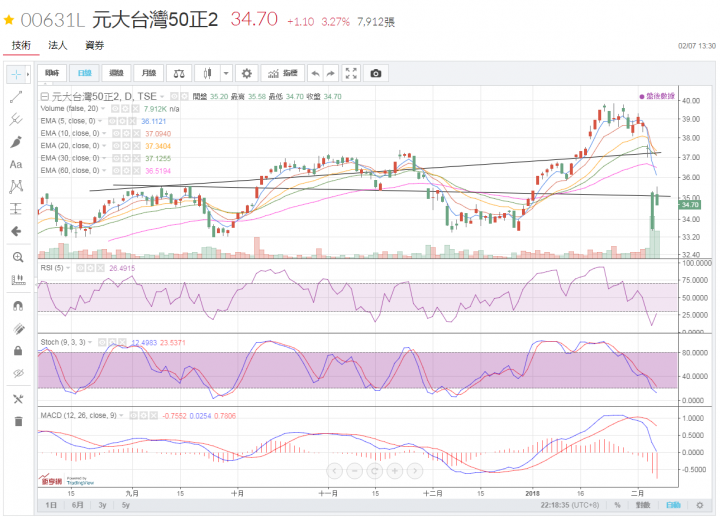Image resolution: width=720 pixels, height=517 pixels.
Task: Remove the MACD indicator with its X
Action: (x=153, y=416)
